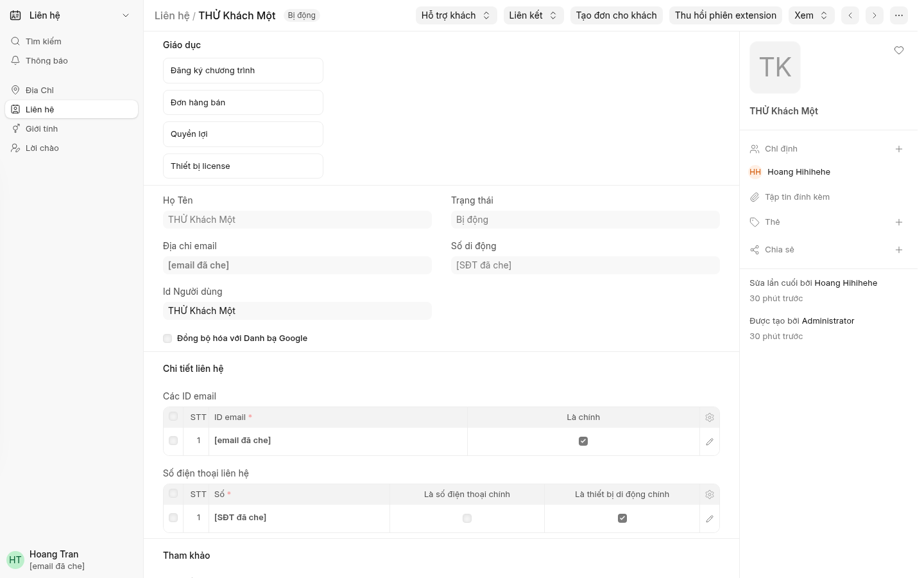Click Thu hồi phiên extension button

coord(726,15)
